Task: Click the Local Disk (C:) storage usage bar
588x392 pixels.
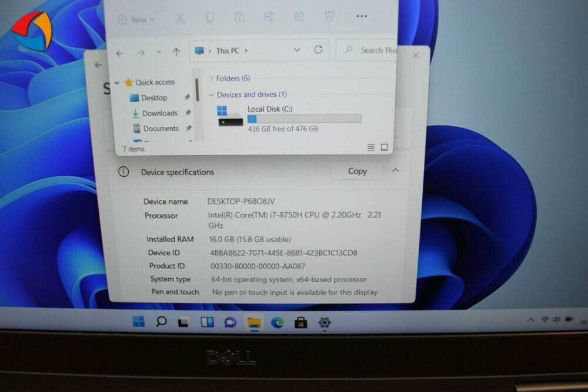Action: click(x=304, y=119)
